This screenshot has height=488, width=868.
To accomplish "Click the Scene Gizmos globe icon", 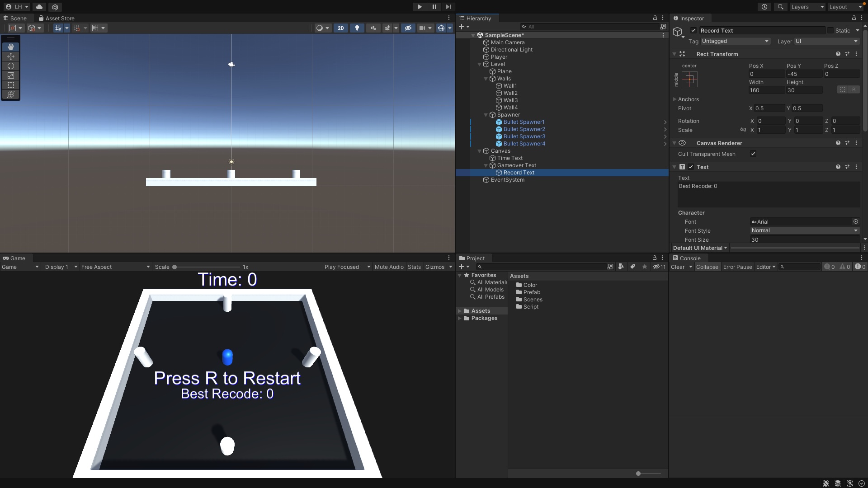I will (x=441, y=28).
